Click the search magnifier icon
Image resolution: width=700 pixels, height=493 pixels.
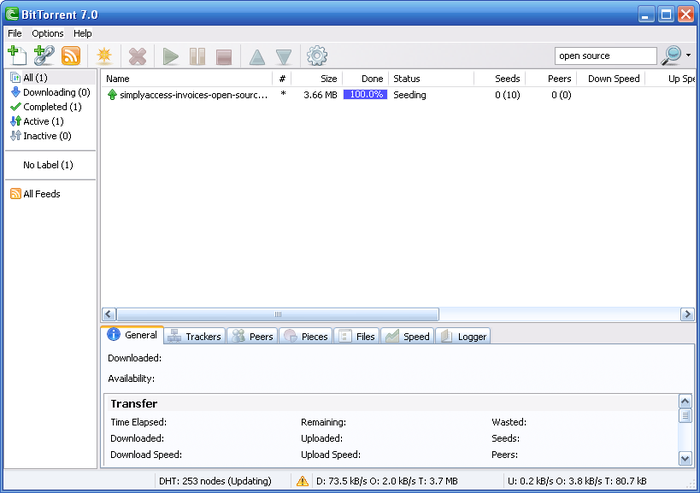(671, 55)
